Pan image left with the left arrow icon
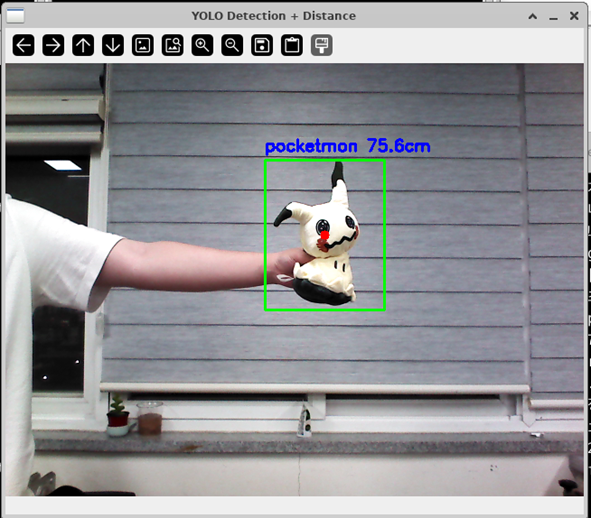Viewport: 591px width, 518px height. [x=23, y=45]
